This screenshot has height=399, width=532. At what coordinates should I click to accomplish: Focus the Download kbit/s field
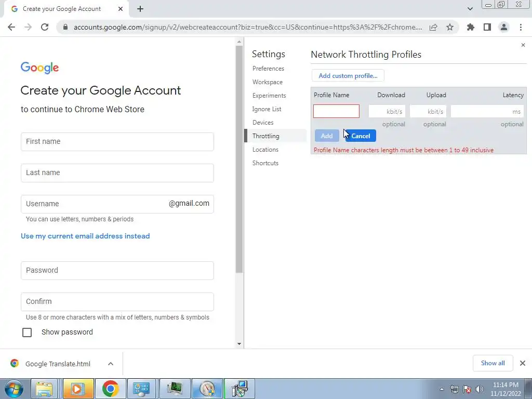coord(387,111)
